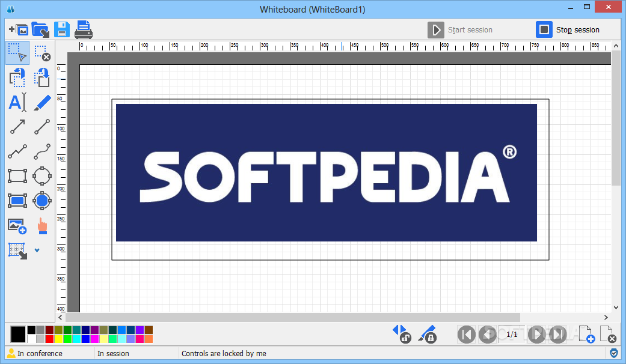Select the filled ellipse tool
This screenshot has height=364, width=626.
[x=42, y=201]
